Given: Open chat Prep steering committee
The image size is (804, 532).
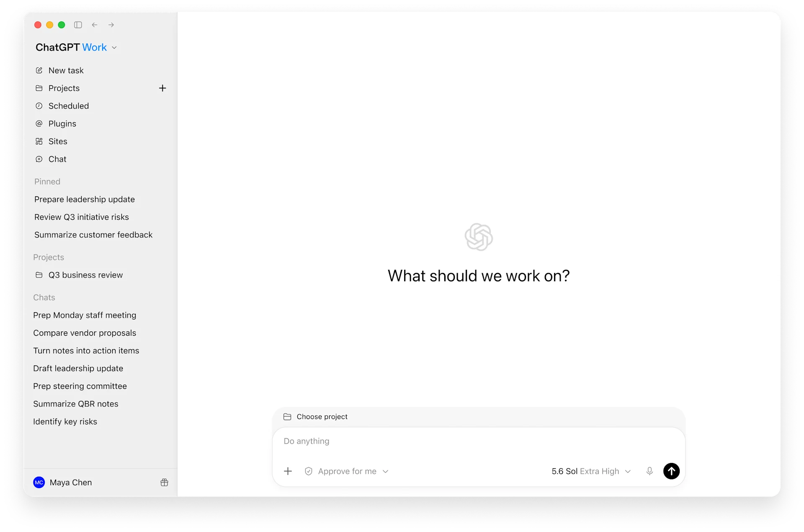Looking at the screenshot, I should click(80, 386).
